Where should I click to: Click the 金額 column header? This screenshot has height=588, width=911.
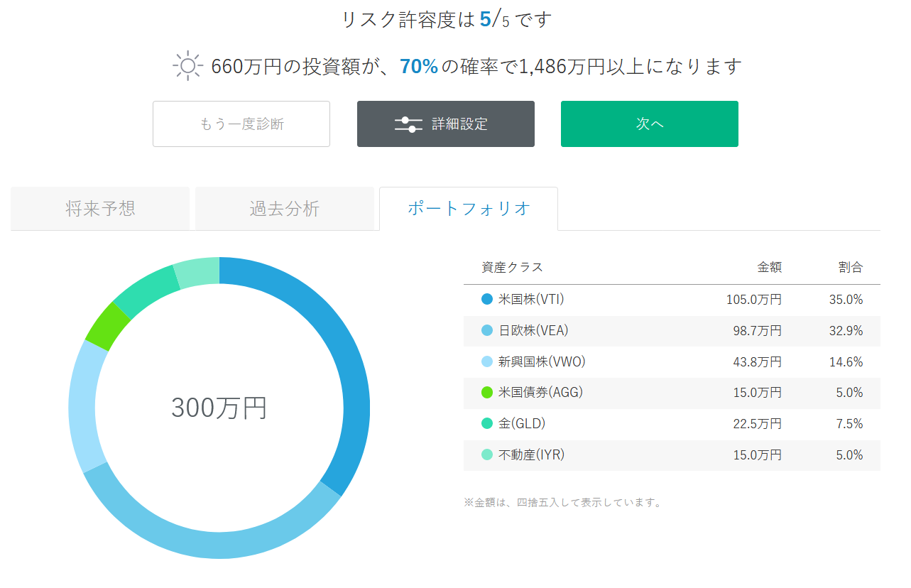(769, 268)
